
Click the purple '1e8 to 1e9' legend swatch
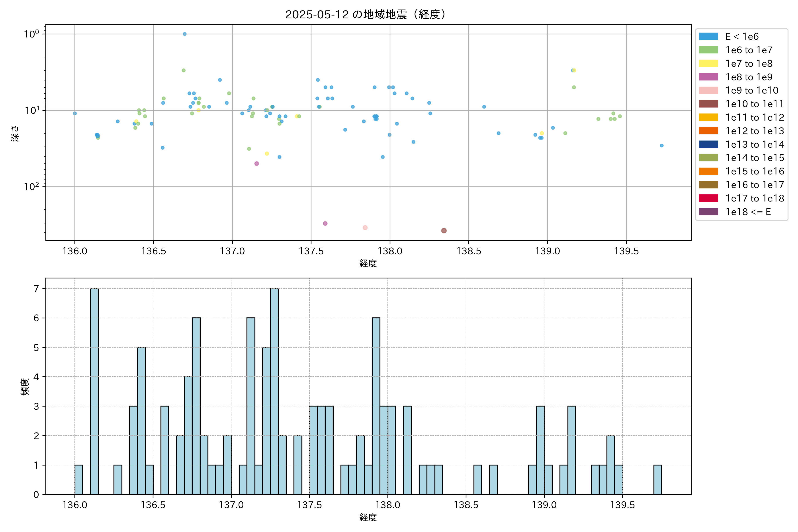tap(708, 77)
